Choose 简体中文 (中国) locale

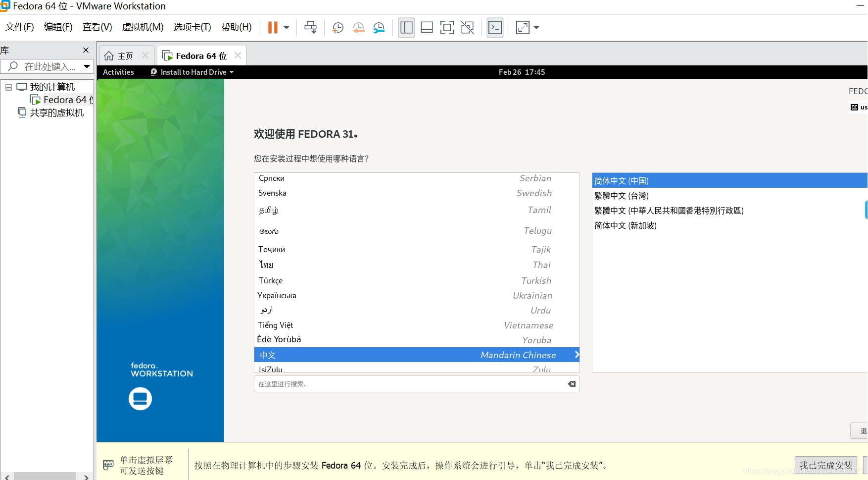click(730, 181)
